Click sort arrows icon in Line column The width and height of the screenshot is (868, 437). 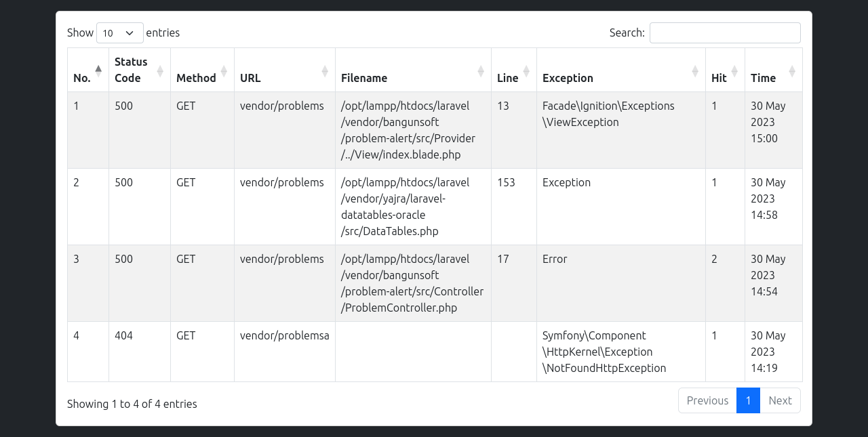coord(526,70)
